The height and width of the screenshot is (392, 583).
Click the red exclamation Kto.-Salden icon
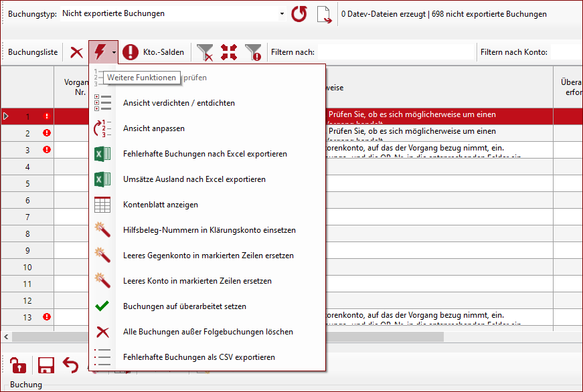(131, 52)
